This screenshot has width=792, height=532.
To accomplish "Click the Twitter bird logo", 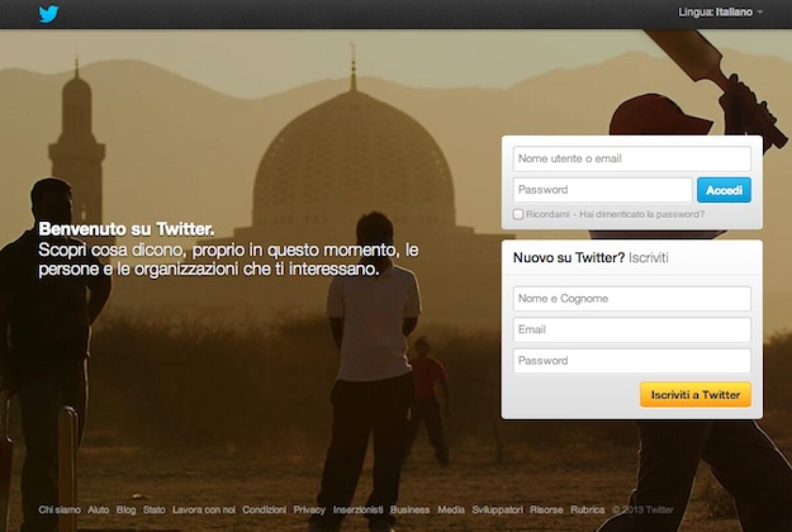I will tap(49, 13).
